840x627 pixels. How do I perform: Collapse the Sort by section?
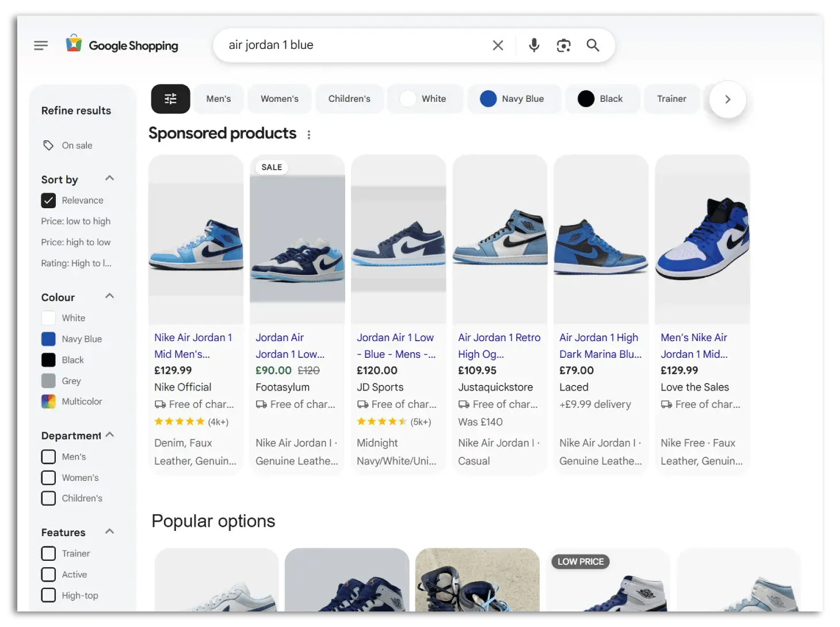[x=109, y=178]
